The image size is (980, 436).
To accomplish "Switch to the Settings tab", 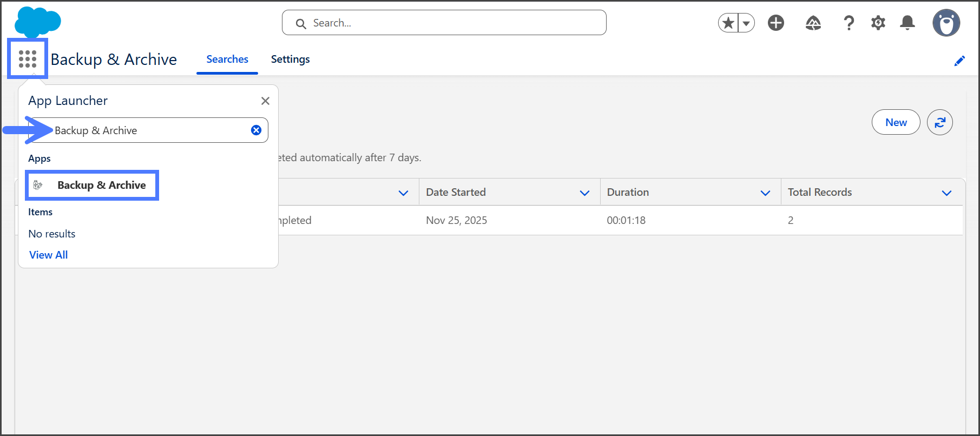I will [290, 59].
